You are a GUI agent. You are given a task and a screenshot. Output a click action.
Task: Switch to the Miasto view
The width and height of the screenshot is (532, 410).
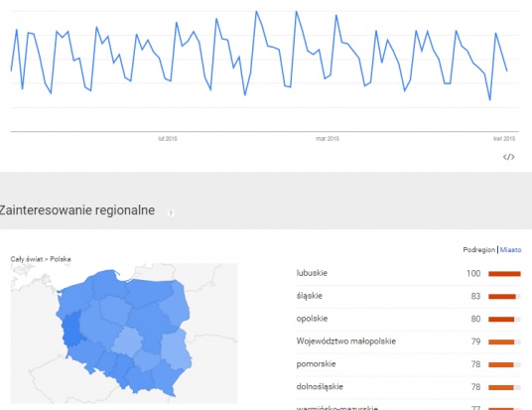point(510,250)
